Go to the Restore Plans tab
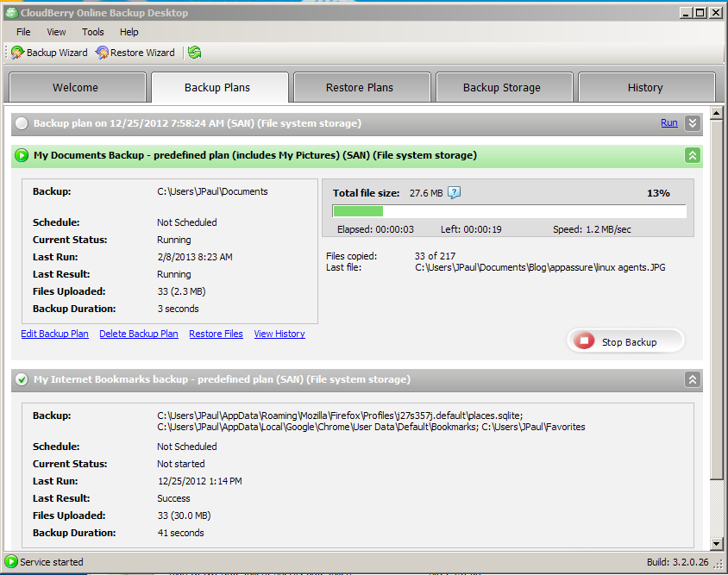 click(x=361, y=87)
